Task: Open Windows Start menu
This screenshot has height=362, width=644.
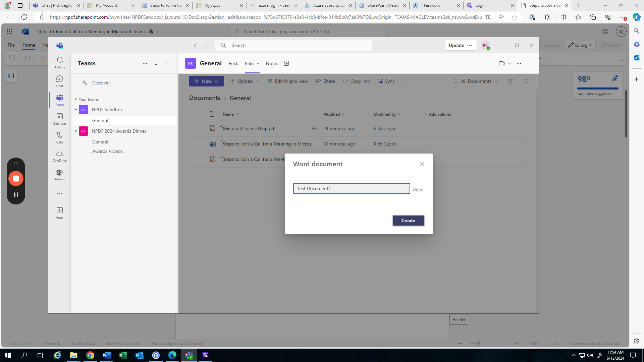Action: (8, 355)
